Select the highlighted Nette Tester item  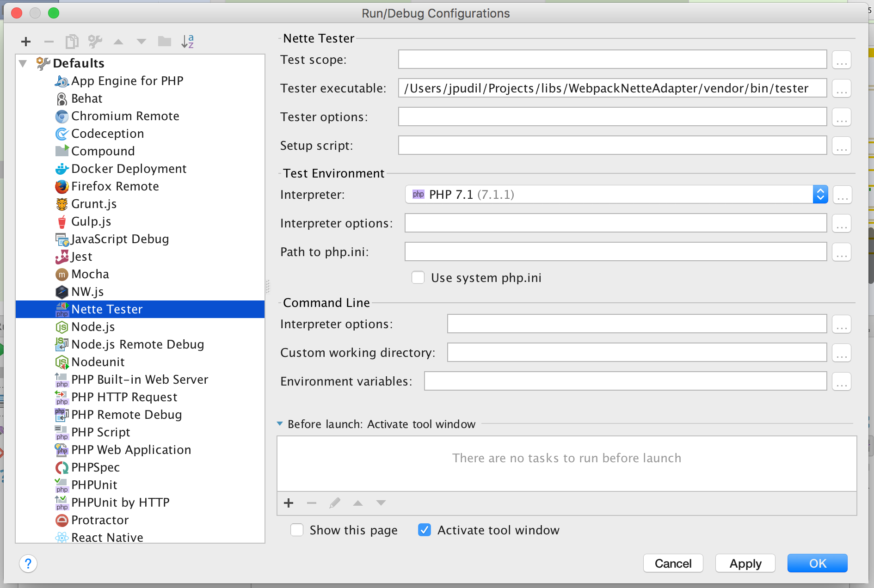point(140,309)
